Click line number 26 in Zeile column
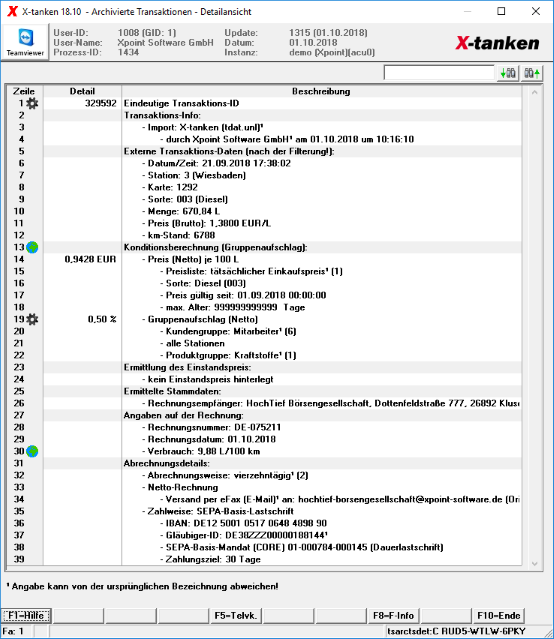Image resolution: width=554 pixels, height=639 pixels. 19,403
